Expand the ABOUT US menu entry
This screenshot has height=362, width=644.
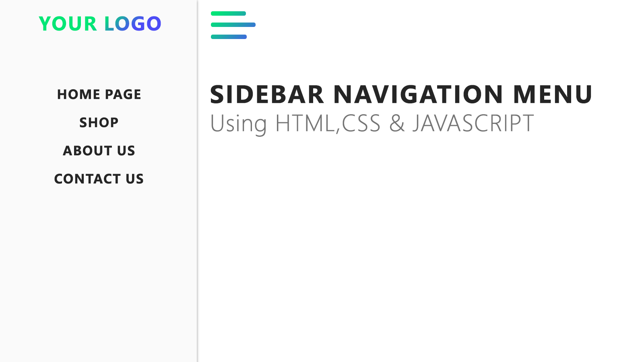click(x=99, y=150)
